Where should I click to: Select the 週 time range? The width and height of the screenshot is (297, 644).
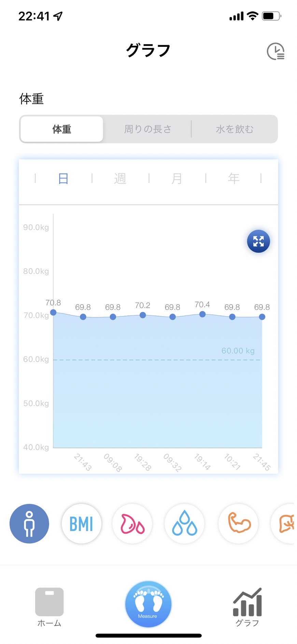120,178
